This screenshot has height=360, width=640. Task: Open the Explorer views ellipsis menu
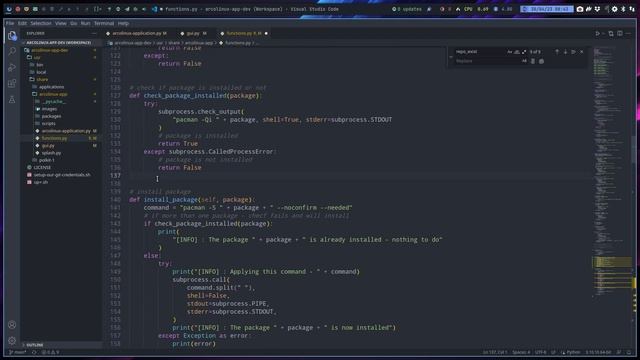click(94, 33)
